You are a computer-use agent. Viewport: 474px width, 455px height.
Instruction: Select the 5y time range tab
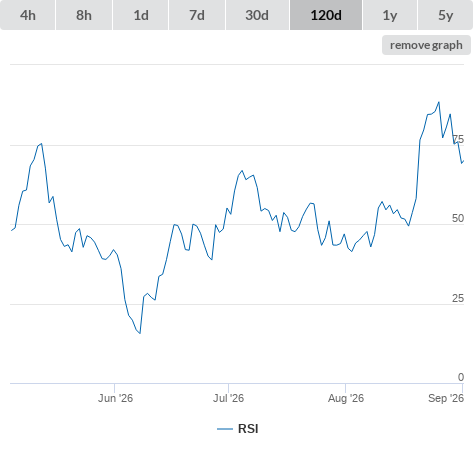(x=445, y=15)
